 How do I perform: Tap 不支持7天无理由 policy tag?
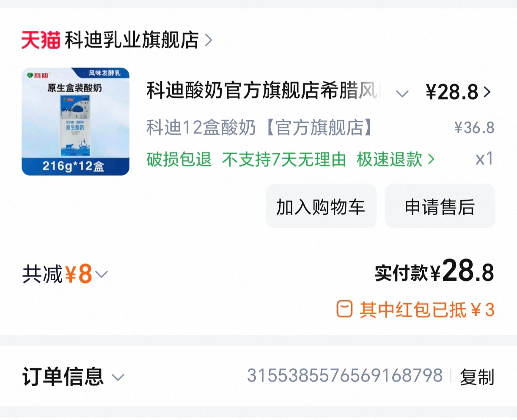[x=284, y=160]
